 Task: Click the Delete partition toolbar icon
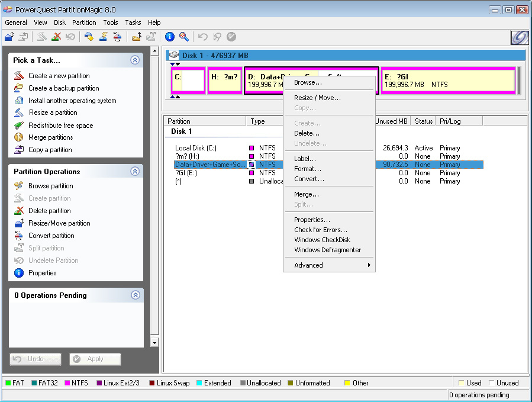pos(56,36)
